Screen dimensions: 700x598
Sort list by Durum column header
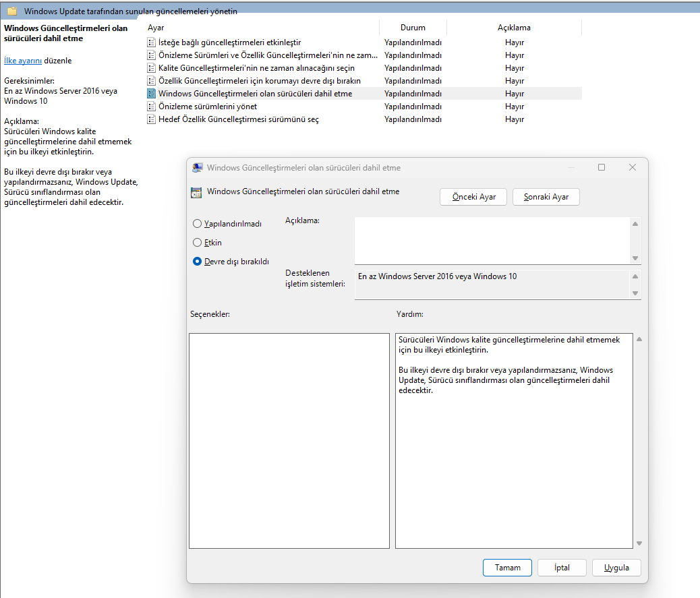(x=413, y=28)
